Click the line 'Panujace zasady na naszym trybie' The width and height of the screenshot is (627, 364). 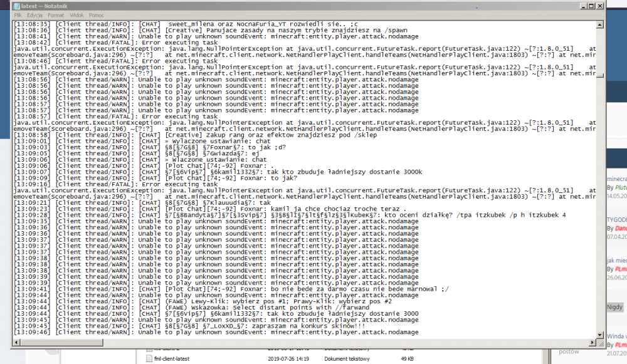(210, 30)
